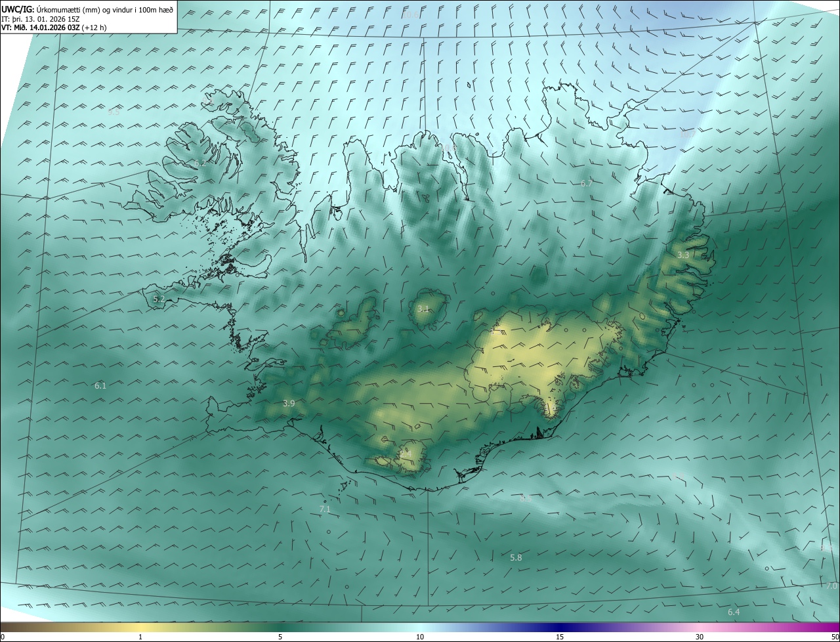Click the initial time line 'IT: þri. 13. 01. 2026 15Z'
Image resolution: width=840 pixels, height=642 pixels.
click(x=41, y=19)
